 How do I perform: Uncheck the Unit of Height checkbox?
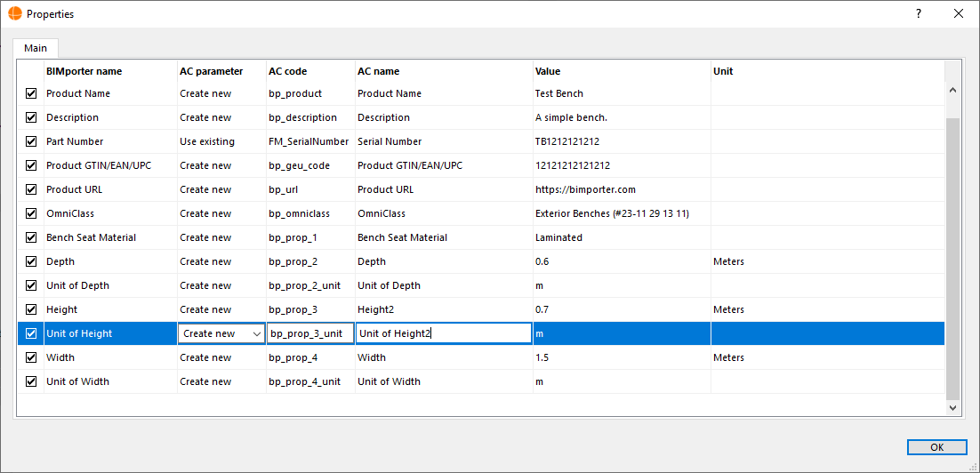point(30,333)
